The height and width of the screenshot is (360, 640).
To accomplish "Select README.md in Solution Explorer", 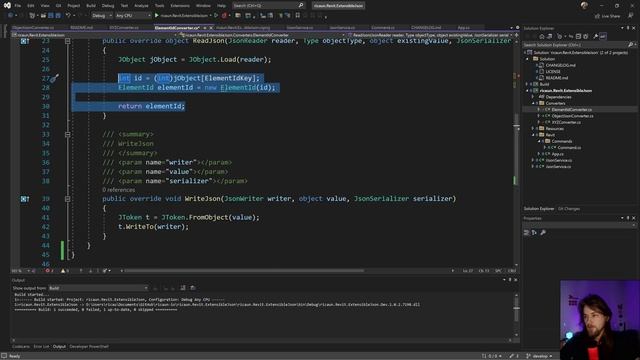I will [x=557, y=78].
